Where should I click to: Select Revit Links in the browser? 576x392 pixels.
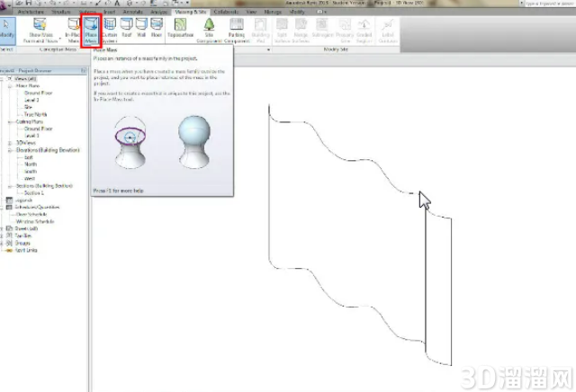pyautogui.click(x=26, y=250)
